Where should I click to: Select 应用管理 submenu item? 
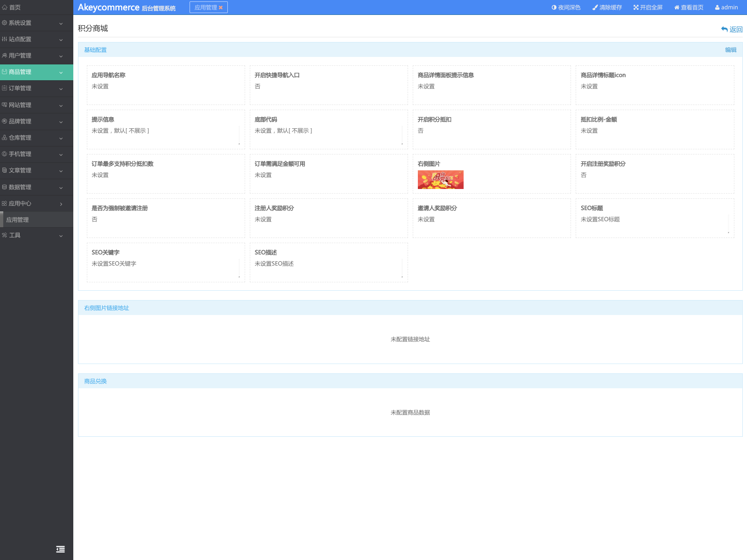(18, 220)
